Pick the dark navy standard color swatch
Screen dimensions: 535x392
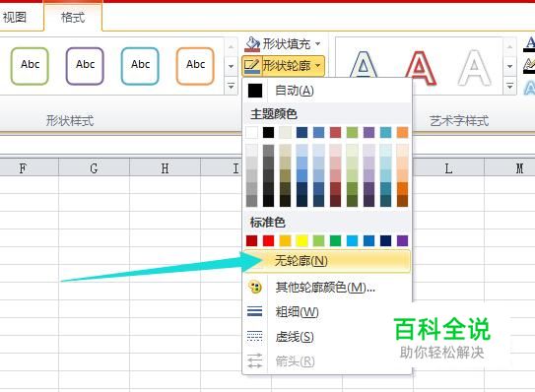pyautogui.click(x=385, y=241)
